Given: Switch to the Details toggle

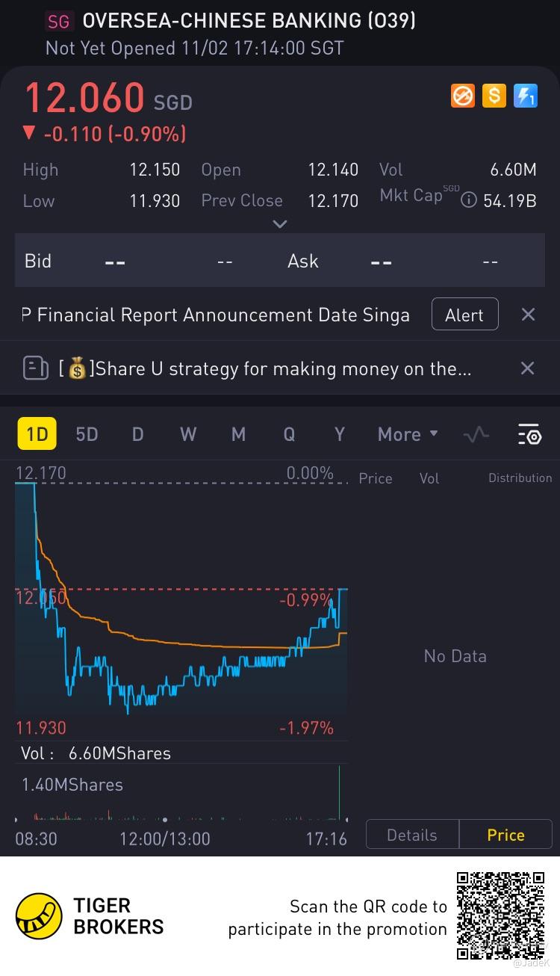Looking at the screenshot, I should [411, 835].
